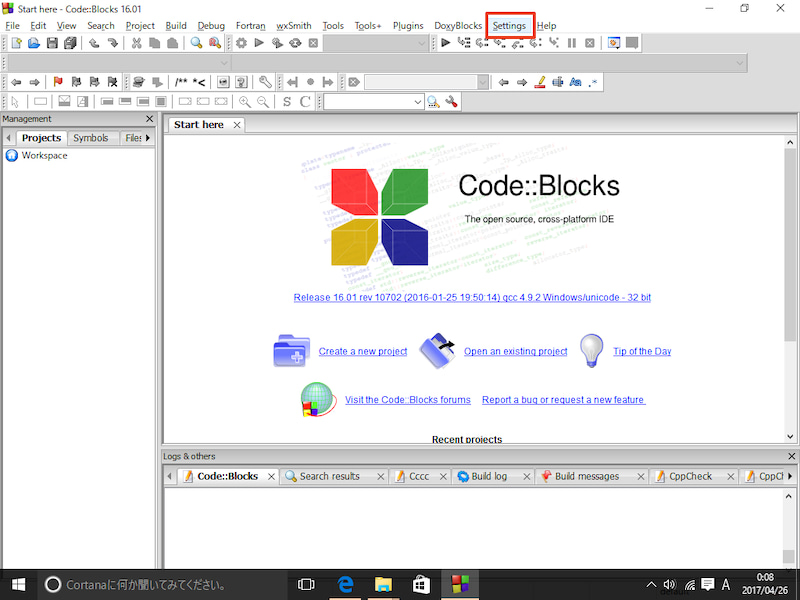Viewport: 800px width, 600px height.
Task: Click the Replace magnifier icon
Action: [215, 43]
